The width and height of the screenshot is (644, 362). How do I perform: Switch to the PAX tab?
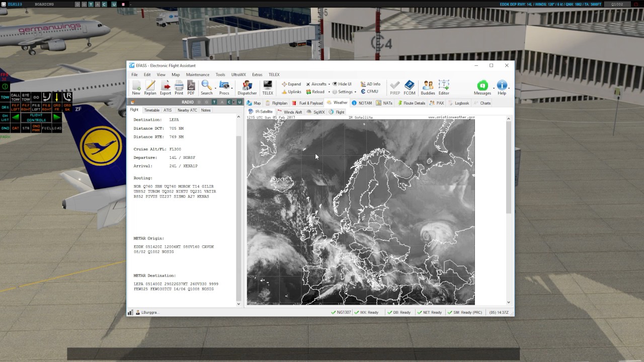437,103
